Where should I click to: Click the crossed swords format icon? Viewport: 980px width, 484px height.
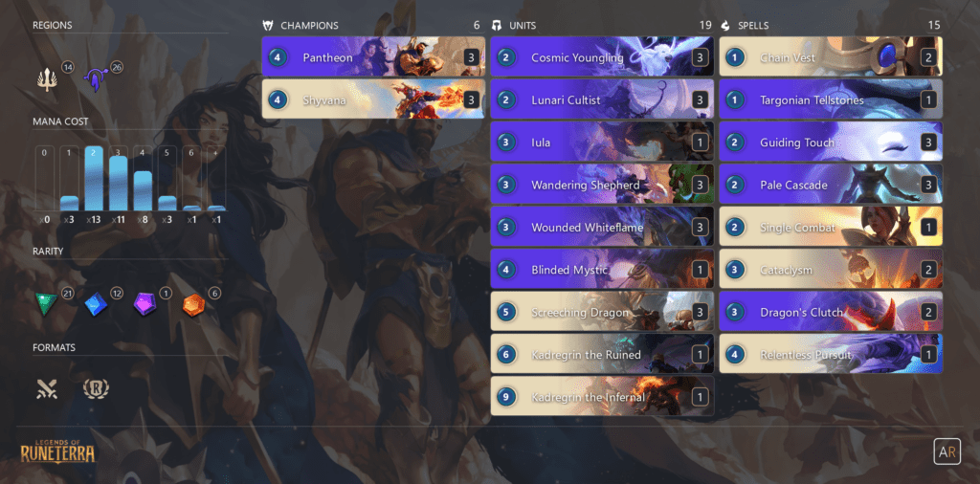[x=47, y=389]
